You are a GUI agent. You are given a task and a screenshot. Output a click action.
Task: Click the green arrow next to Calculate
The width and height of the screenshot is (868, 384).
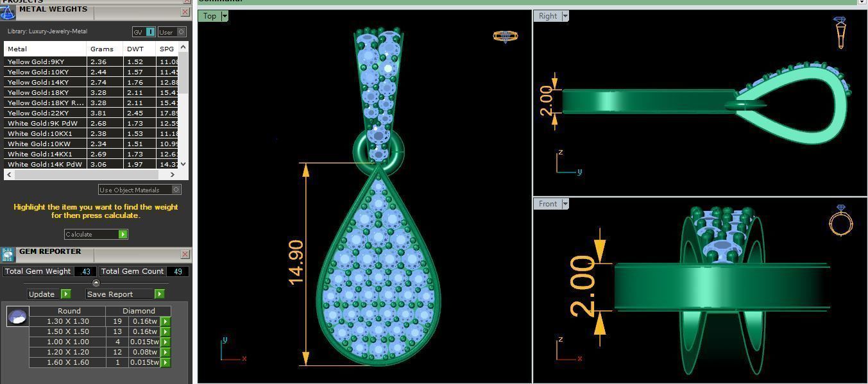click(123, 235)
